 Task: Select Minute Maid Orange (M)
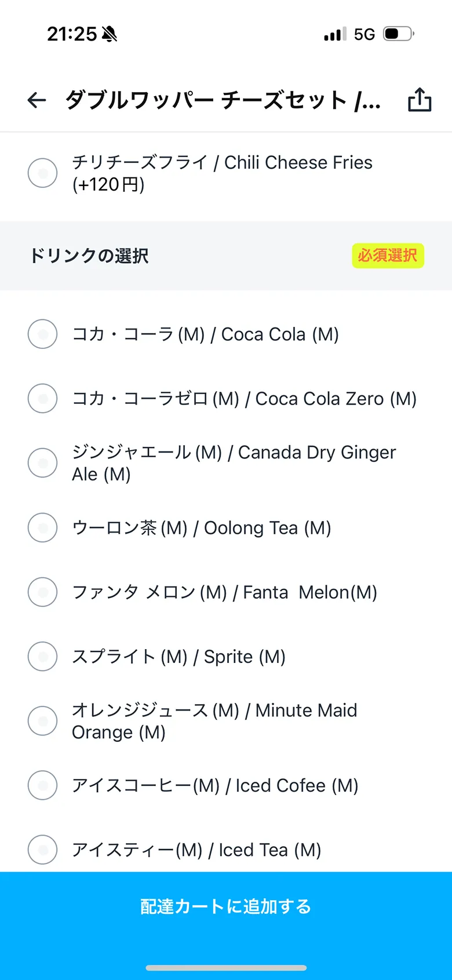pyautogui.click(x=43, y=720)
